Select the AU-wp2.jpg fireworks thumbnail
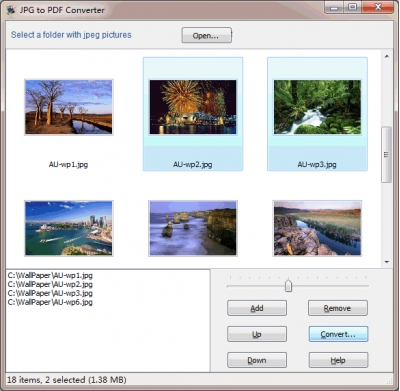This screenshot has height=391, width=400. pos(193,107)
